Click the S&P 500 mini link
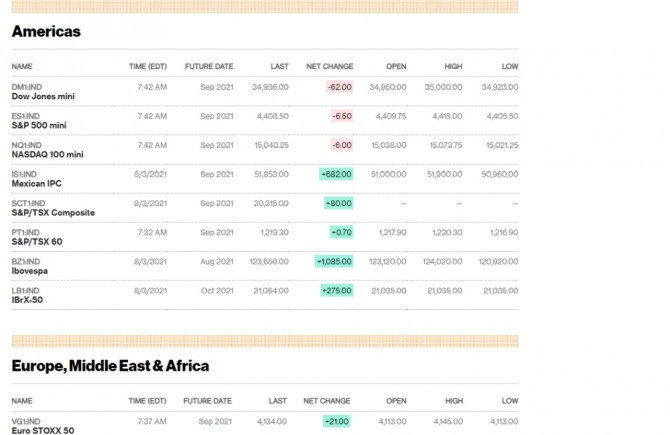 (39, 126)
